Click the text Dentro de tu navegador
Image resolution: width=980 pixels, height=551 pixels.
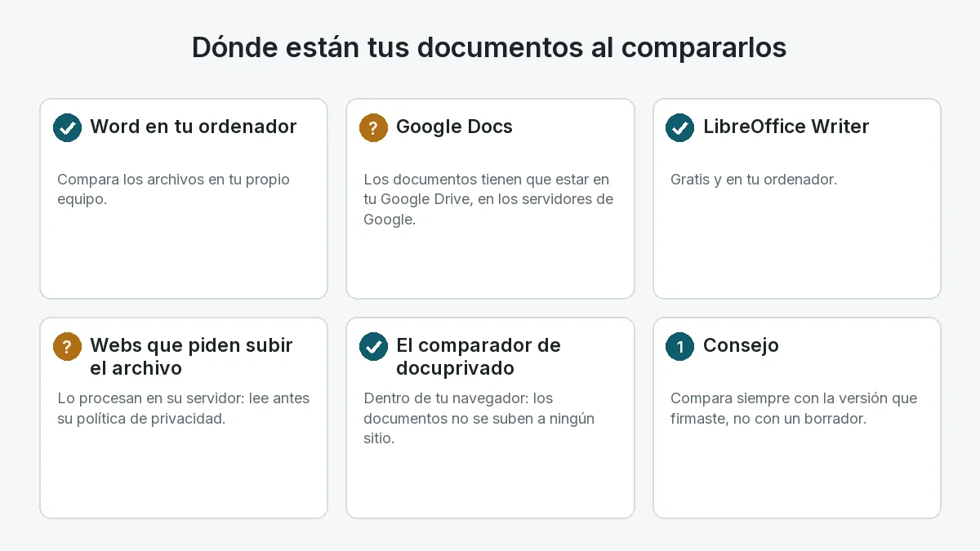479,418
